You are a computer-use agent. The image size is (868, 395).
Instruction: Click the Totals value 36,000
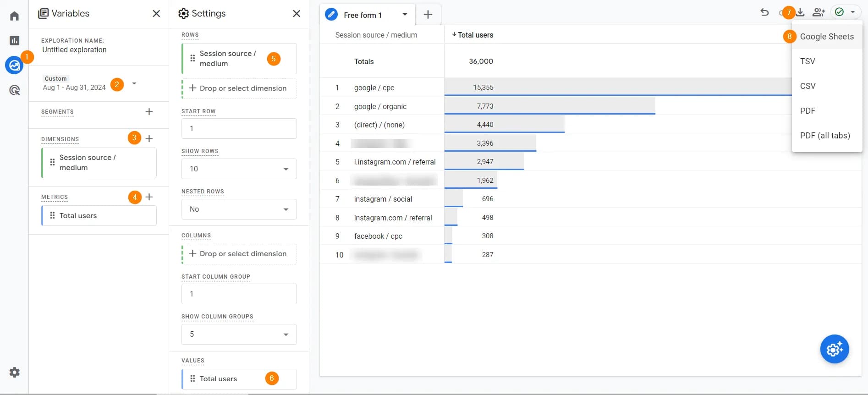click(481, 61)
